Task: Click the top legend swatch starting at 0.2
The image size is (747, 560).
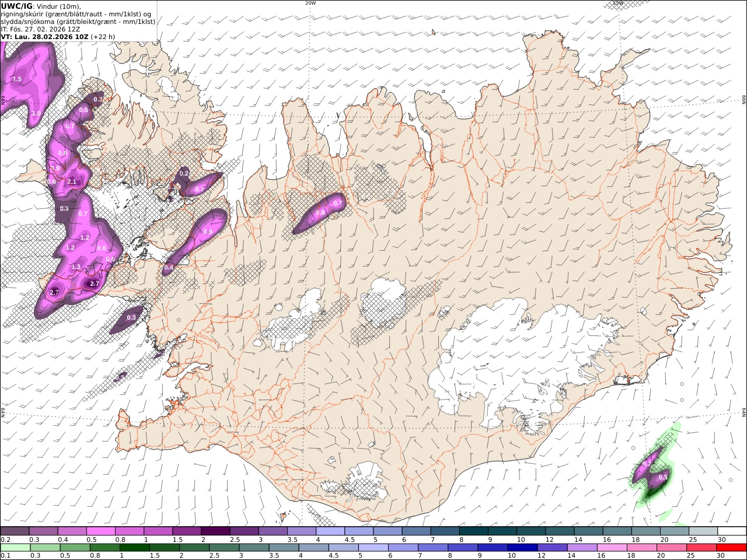Action: [15, 531]
